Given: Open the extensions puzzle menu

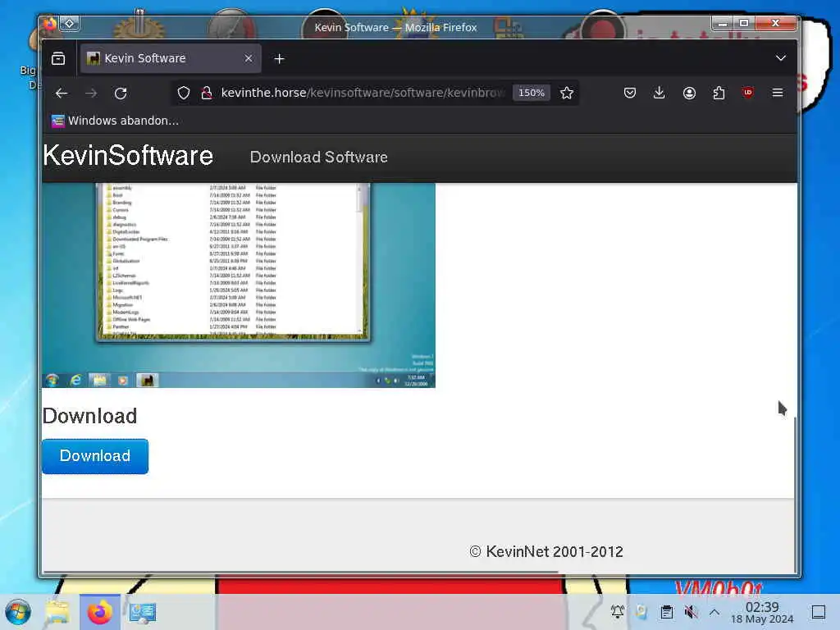Looking at the screenshot, I should [719, 94].
